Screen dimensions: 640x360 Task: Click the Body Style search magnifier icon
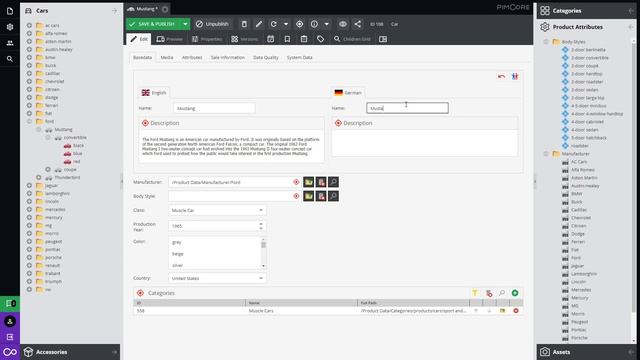(x=333, y=196)
